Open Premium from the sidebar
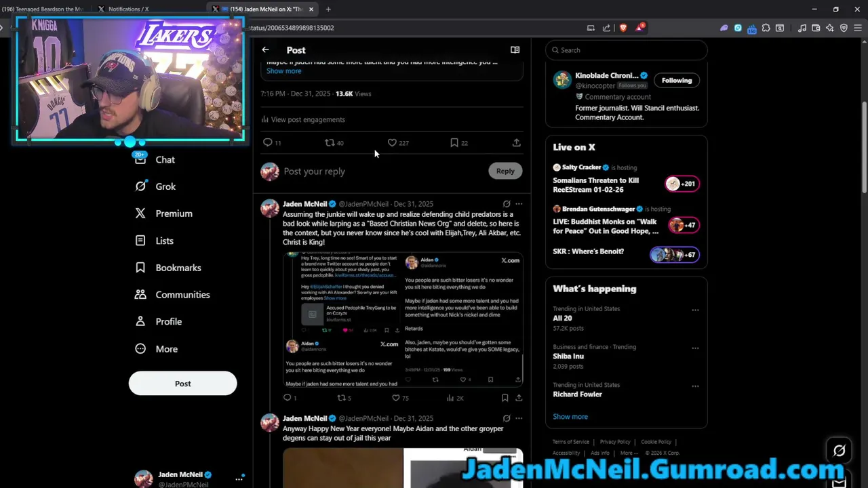The image size is (868, 488). tap(163, 213)
